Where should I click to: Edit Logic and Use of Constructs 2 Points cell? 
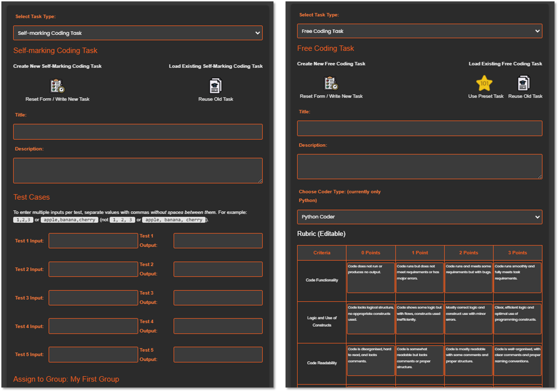468,319
